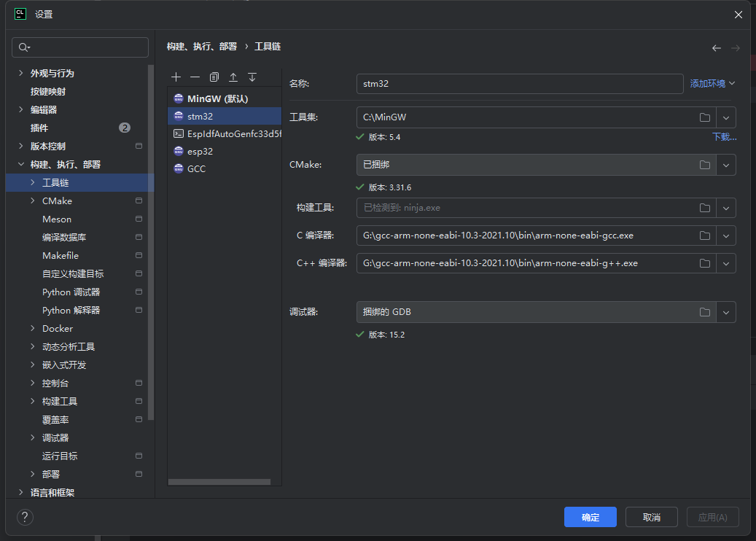Browse folder for CMake path
The height and width of the screenshot is (541, 756).
coord(705,165)
